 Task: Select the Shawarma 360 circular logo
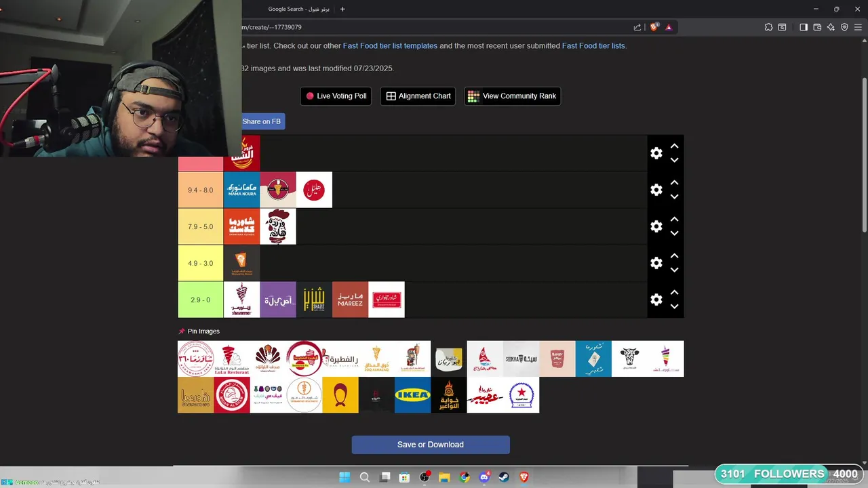coord(196,359)
